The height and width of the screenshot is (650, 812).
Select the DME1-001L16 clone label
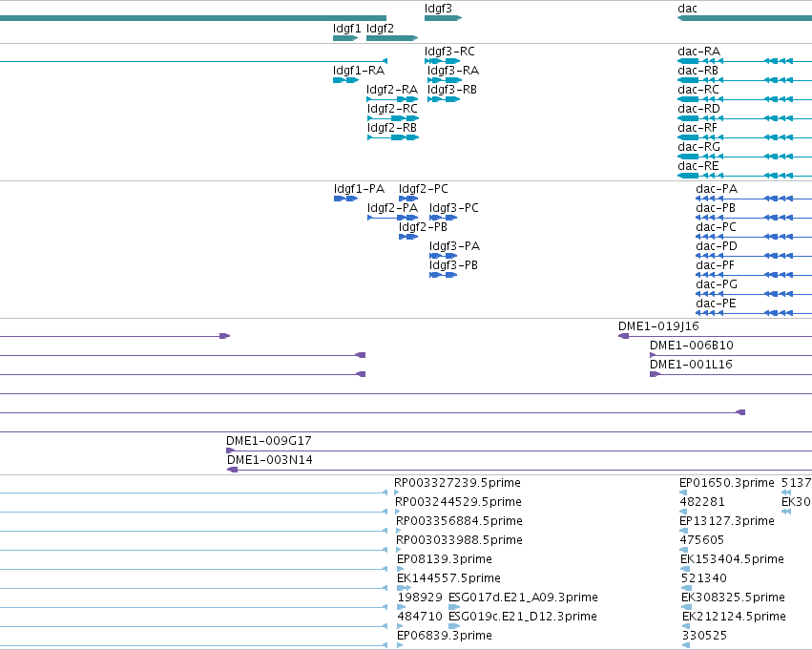(x=691, y=366)
